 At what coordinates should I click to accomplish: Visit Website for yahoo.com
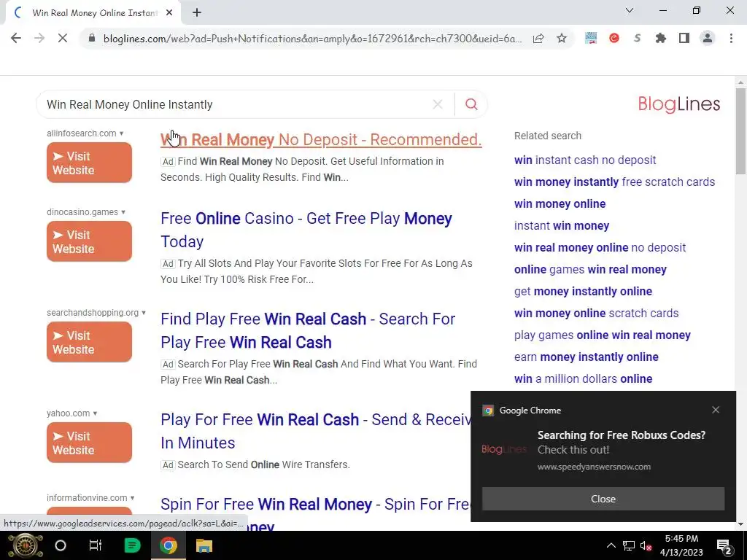(x=89, y=443)
